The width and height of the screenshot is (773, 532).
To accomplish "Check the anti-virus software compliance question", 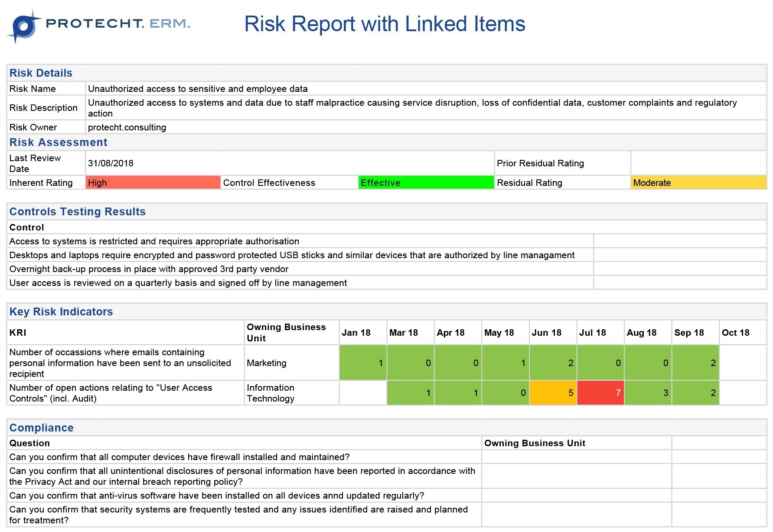I will click(x=216, y=495).
